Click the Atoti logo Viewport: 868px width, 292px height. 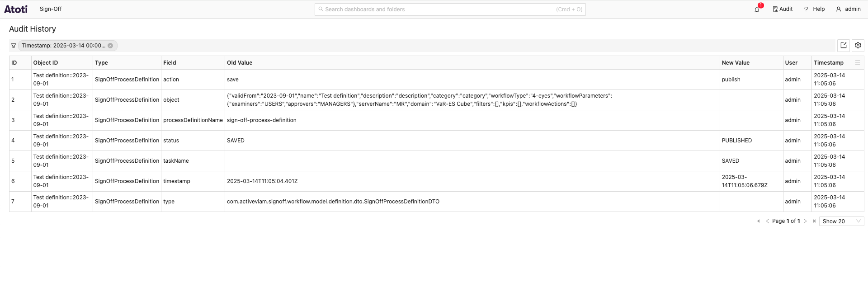tap(16, 9)
